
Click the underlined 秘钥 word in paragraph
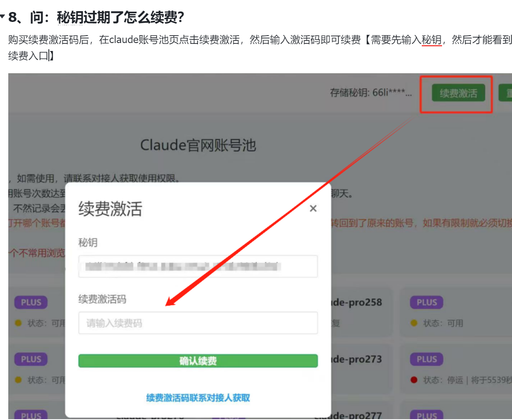coord(431,40)
